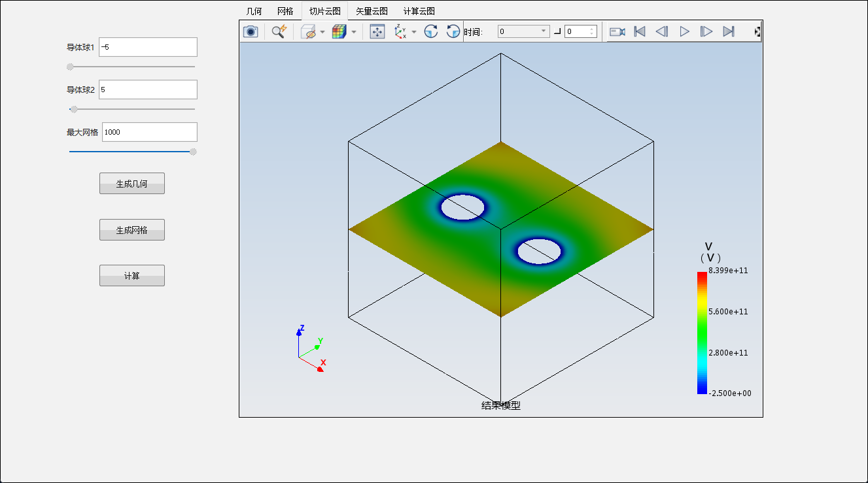Select the XYZ axis orientation icon

click(x=400, y=31)
